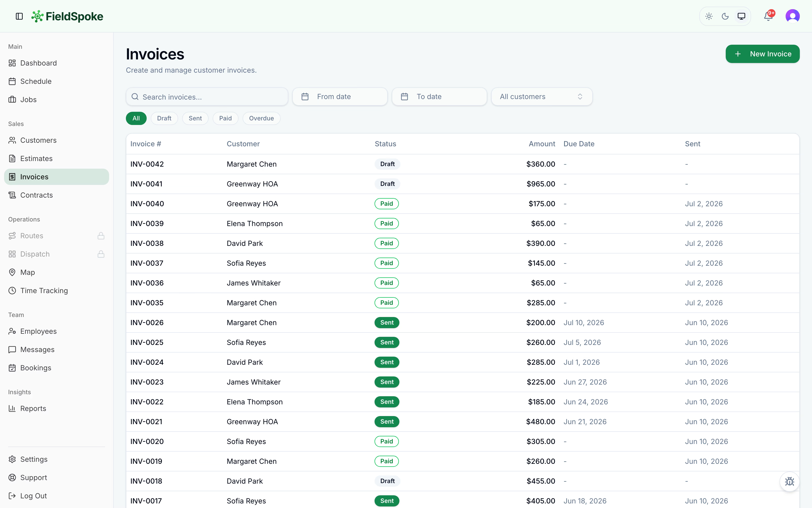Open Employees page
The image size is (812, 508).
(x=56, y=331)
